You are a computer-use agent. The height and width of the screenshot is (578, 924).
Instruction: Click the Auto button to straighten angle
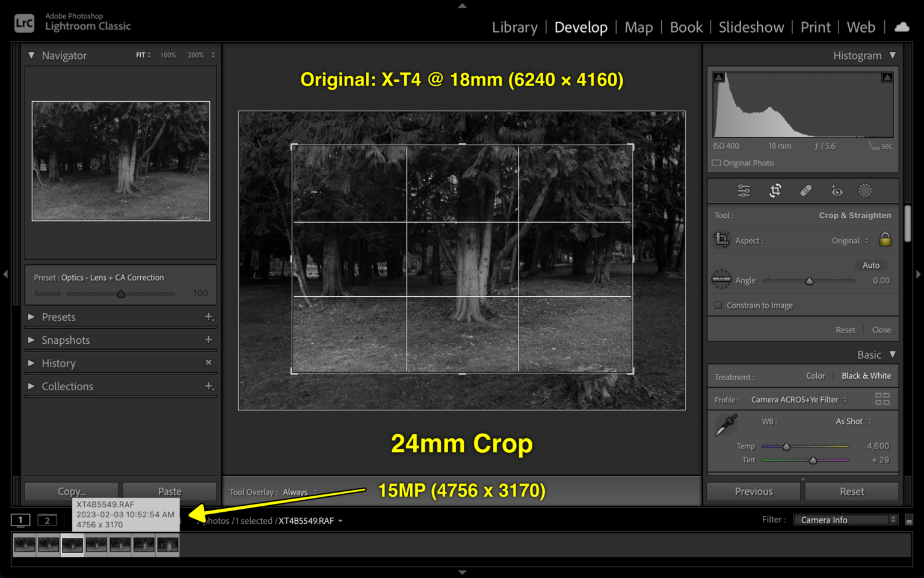[x=870, y=265]
